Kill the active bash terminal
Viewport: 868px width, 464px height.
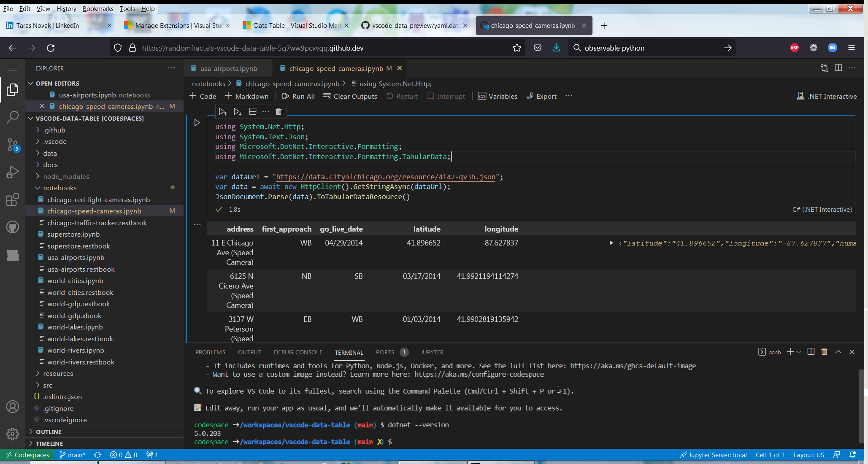[x=824, y=351]
